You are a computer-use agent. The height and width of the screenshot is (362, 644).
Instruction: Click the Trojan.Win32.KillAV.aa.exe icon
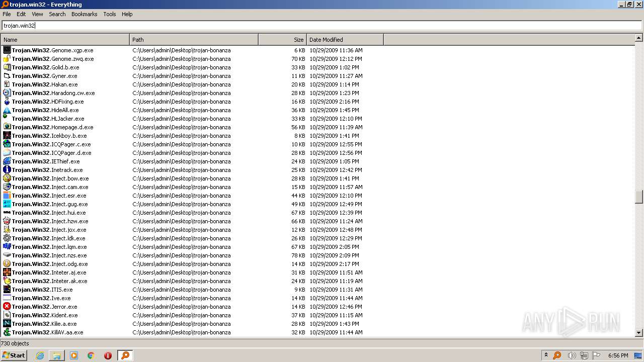click(x=7, y=332)
